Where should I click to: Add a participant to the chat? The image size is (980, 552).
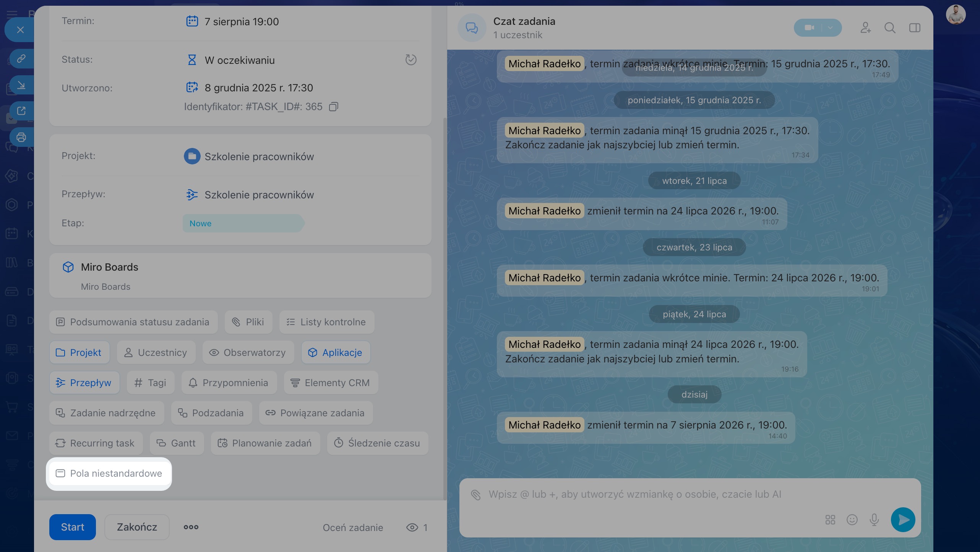point(865,28)
